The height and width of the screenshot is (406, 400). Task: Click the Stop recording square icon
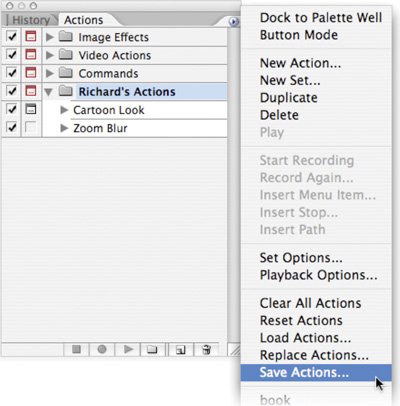(77, 349)
